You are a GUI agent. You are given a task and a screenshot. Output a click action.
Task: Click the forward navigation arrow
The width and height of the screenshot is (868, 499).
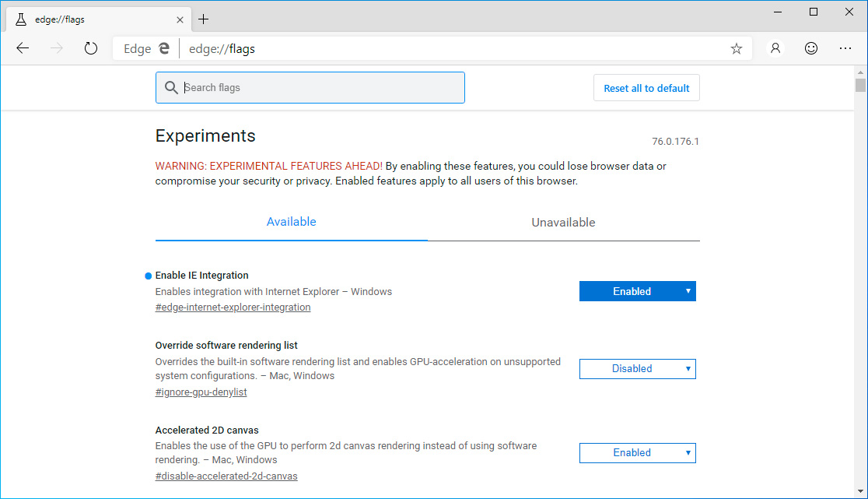pos(57,48)
